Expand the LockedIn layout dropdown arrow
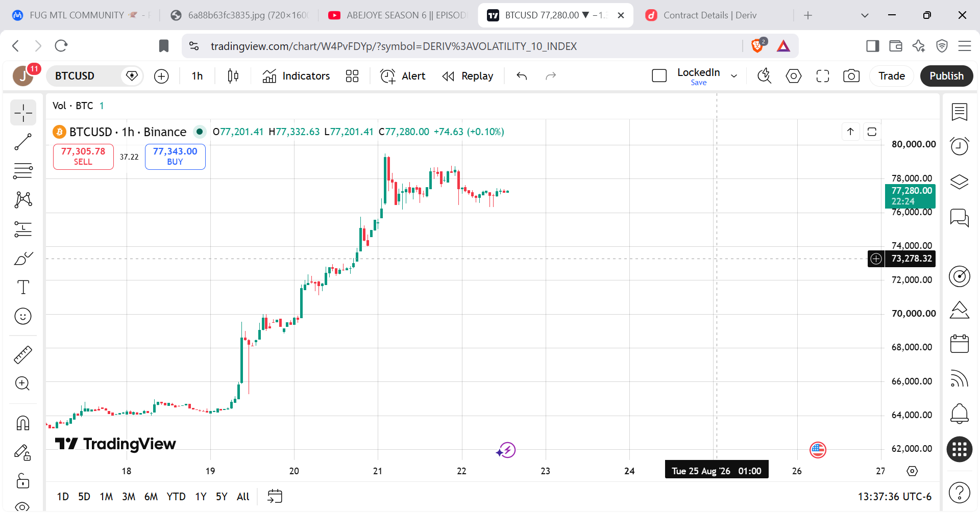Screen dimensions: 980x514 pyautogui.click(x=734, y=76)
